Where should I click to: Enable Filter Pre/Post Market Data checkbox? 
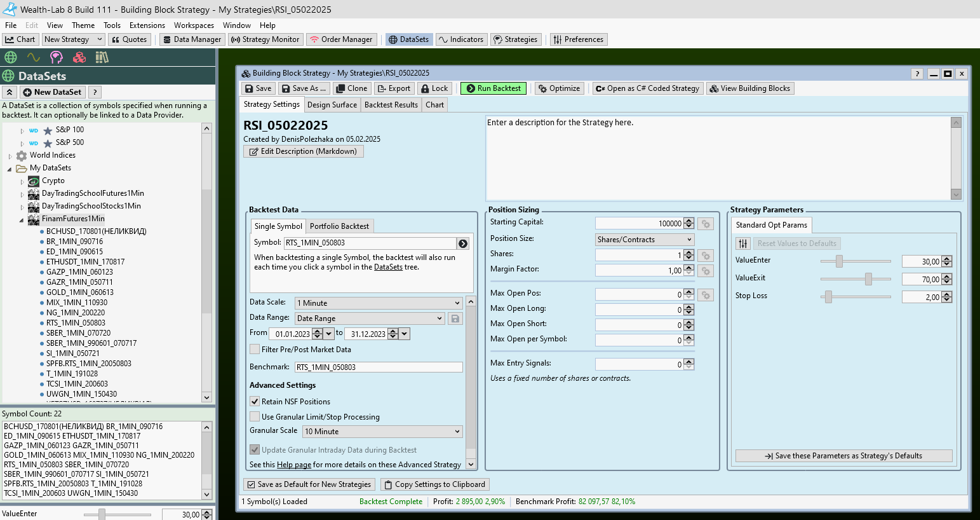click(x=255, y=349)
